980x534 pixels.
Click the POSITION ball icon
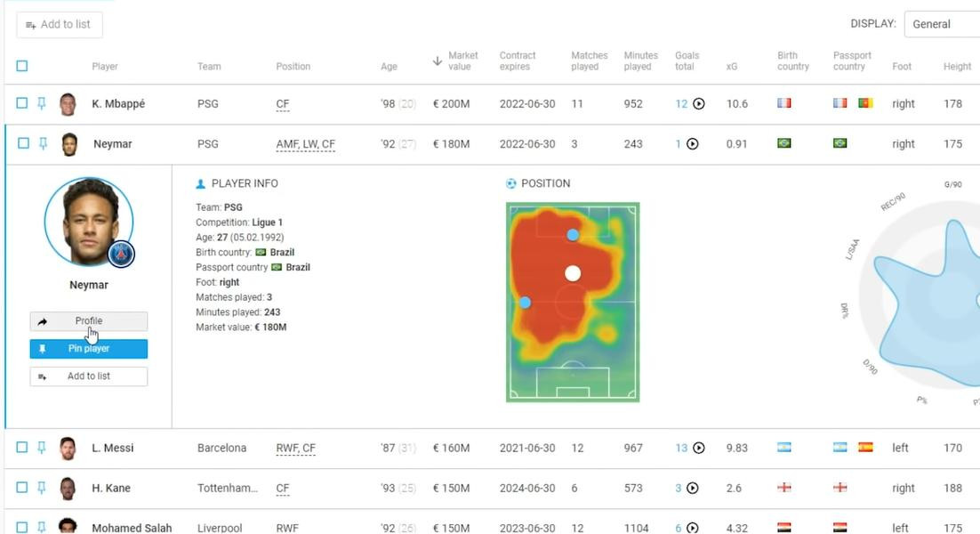(x=511, y=184)
